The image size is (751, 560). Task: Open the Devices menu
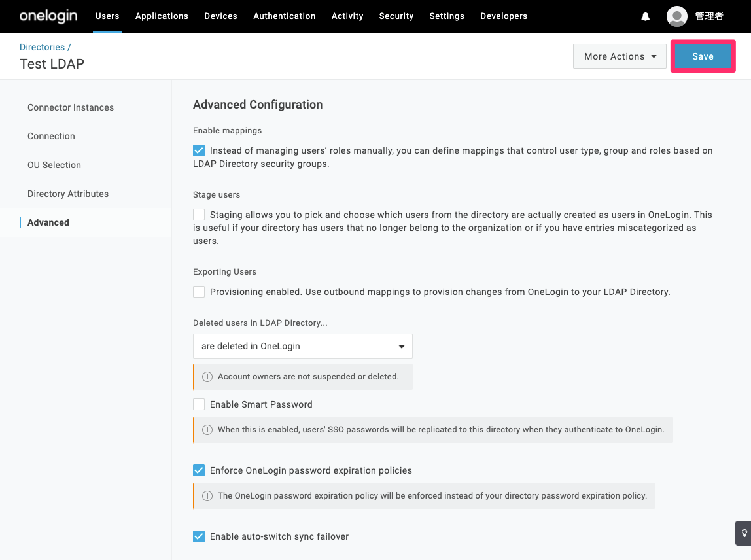(221, 16)
